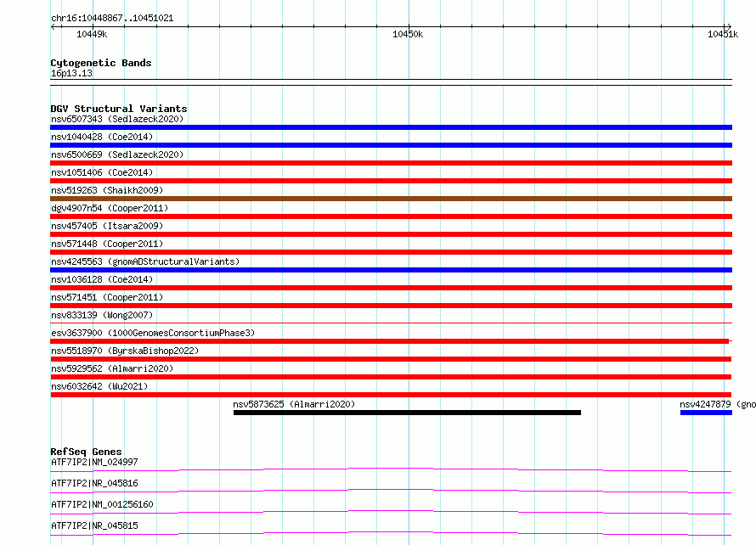Open the nsv6500669 (Sedlazeck2020) variant label

point(117,155)
